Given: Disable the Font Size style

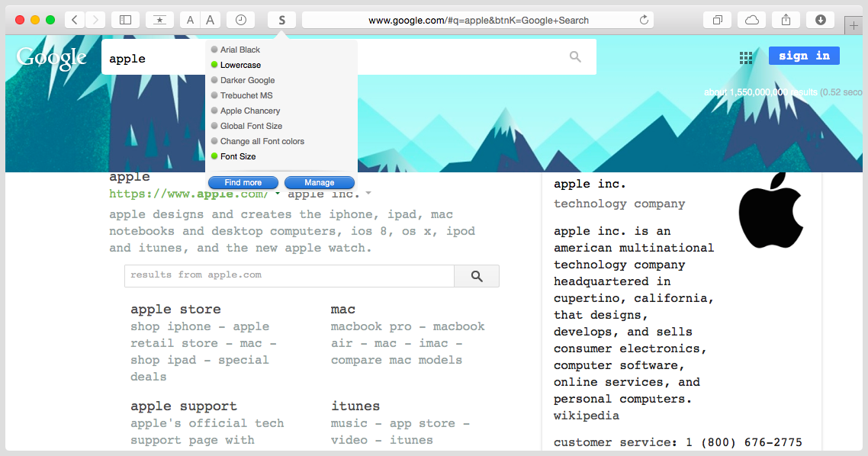Looking at the screenshot, I should point(233,156).
